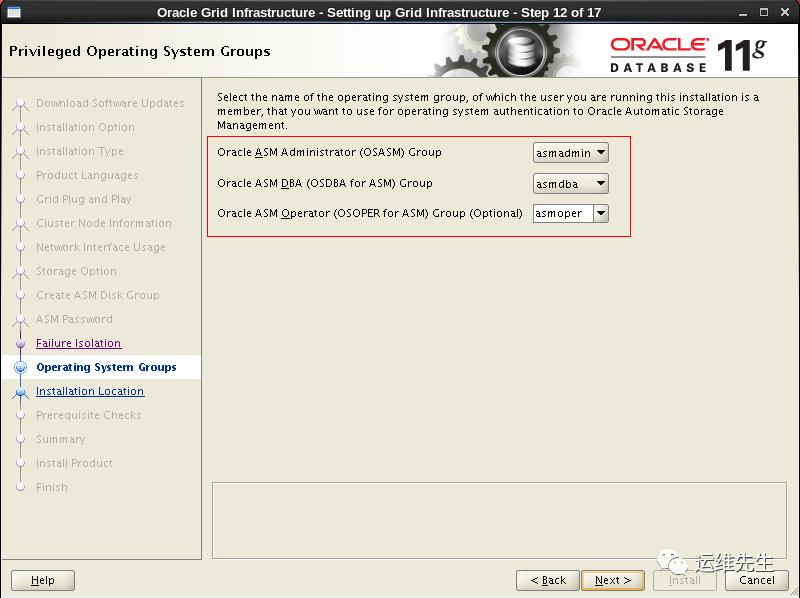This screenshot has width=800, height=598.
Task: Click the Create ASM Disk Group step
Action: (x=97, y=295)
